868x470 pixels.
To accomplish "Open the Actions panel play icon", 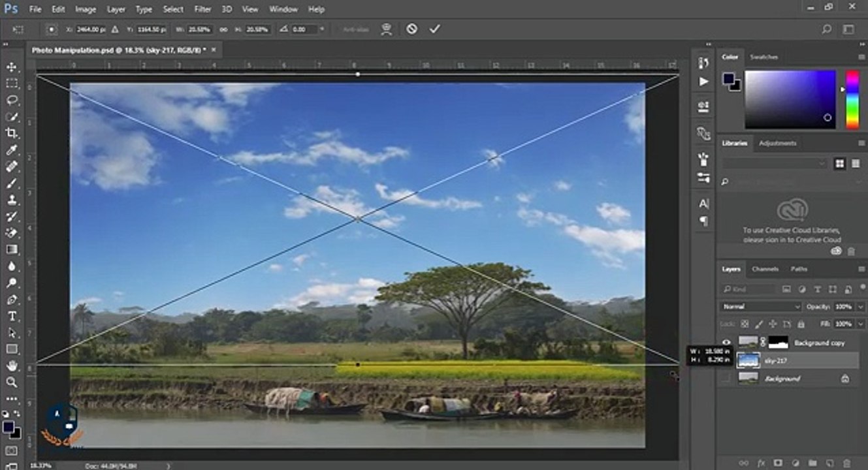I will pyautogui.click(x=703, y=82).
